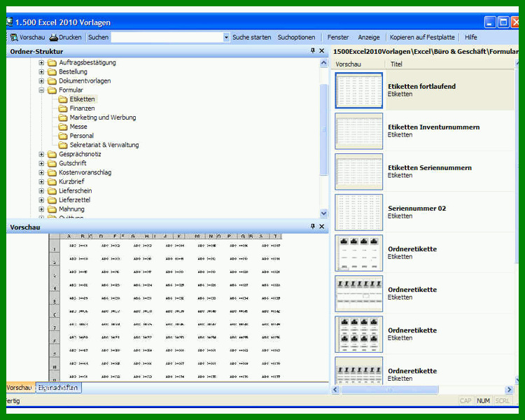Screen dimensions: 525x420
Task: Select the Marketing und Werbung folder icon
Action: tap(62, 118)
